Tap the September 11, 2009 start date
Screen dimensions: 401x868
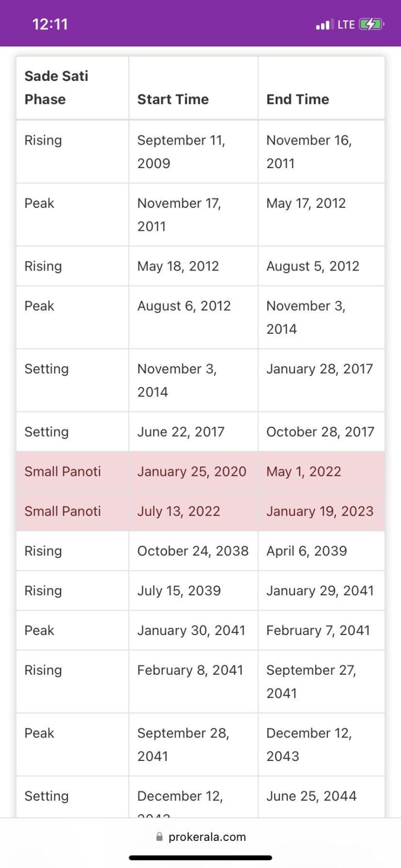181,151
